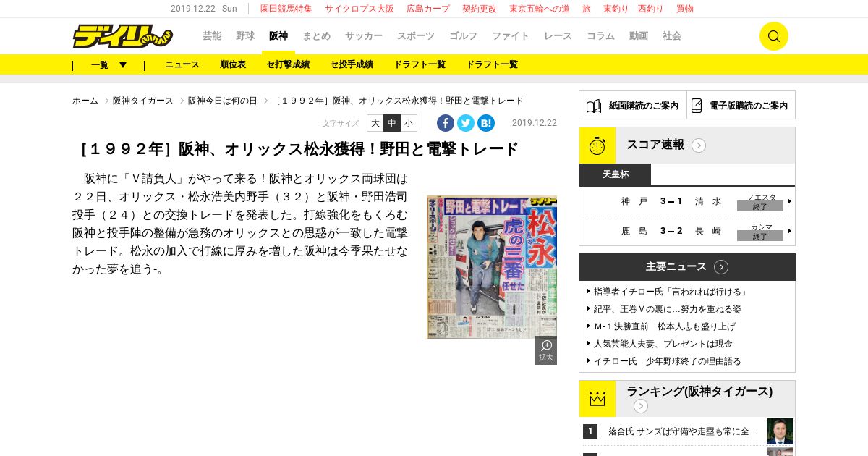Open セ投手成績 in yellow submenu
This screenshot has height=456, width=868.
352,64
